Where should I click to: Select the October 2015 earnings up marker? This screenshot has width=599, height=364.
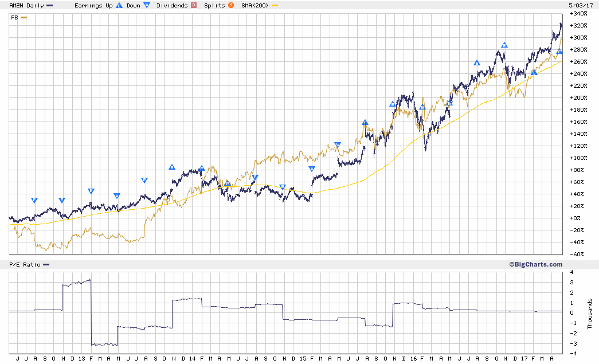pos(392,104)
